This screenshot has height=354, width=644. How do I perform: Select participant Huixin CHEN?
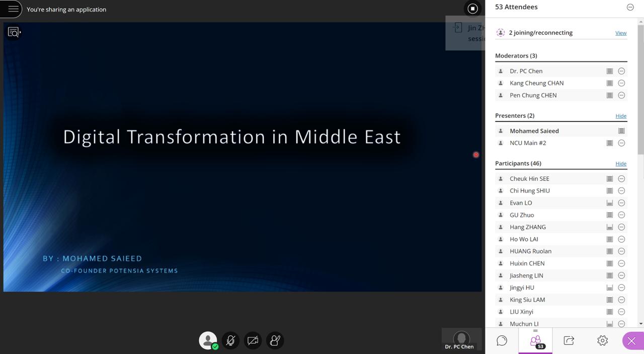527,263
